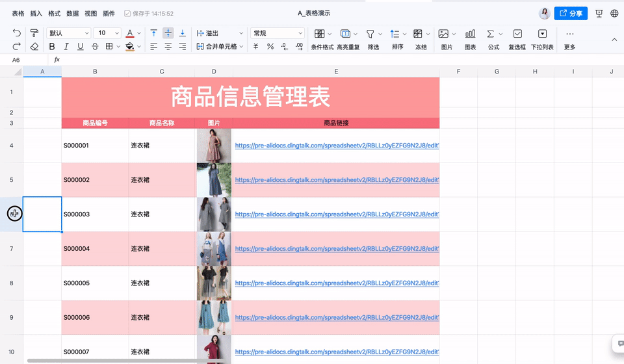Open the borders dropdown arrow
Image resolution: width=624 pixels, height=364 pixels.
(118, 47)
